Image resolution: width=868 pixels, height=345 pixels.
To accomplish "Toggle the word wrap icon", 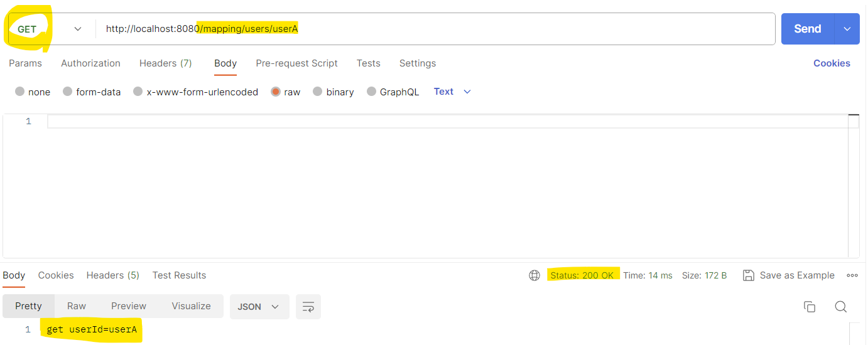I will (x=308, y=307).
